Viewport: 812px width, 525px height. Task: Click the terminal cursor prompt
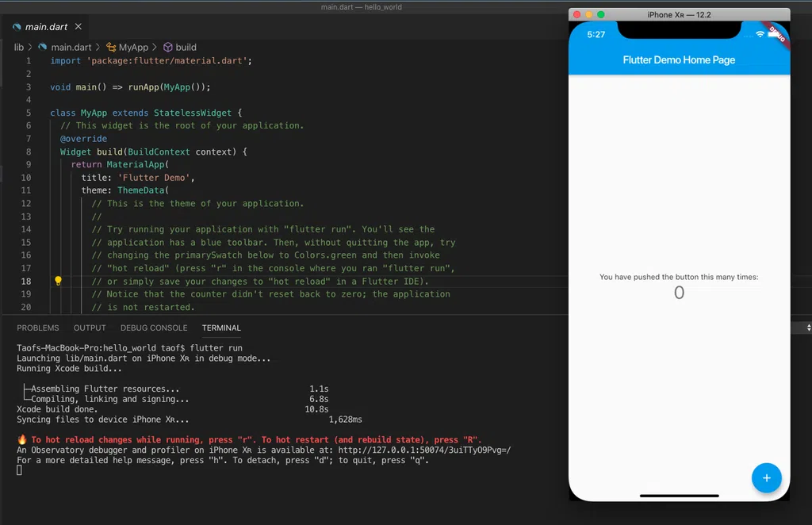pos(19,470)
